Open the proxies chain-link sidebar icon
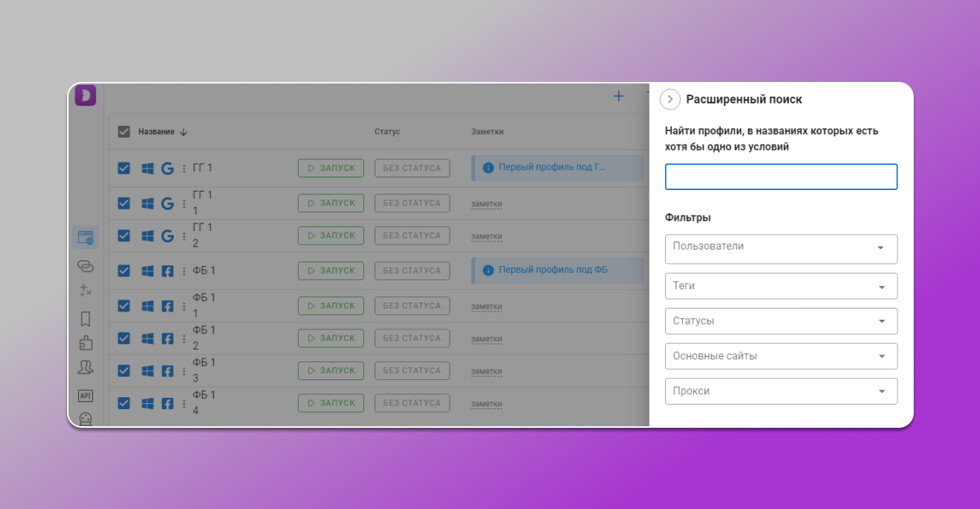 86,266
